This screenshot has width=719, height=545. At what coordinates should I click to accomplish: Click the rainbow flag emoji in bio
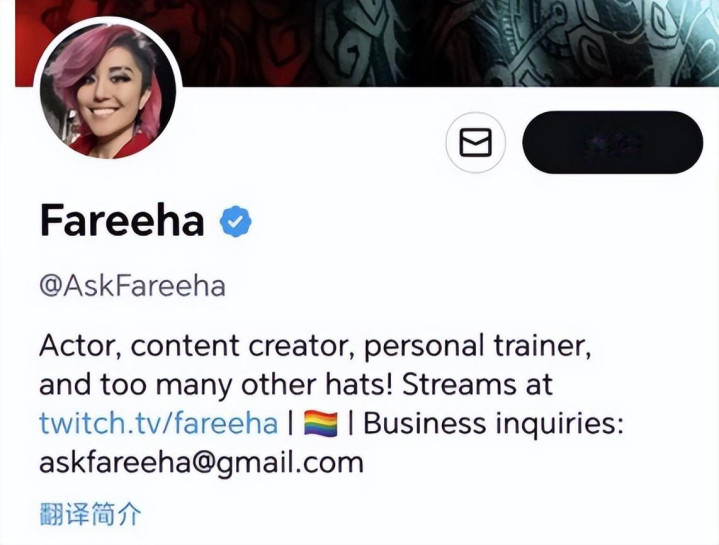[321, 424]
